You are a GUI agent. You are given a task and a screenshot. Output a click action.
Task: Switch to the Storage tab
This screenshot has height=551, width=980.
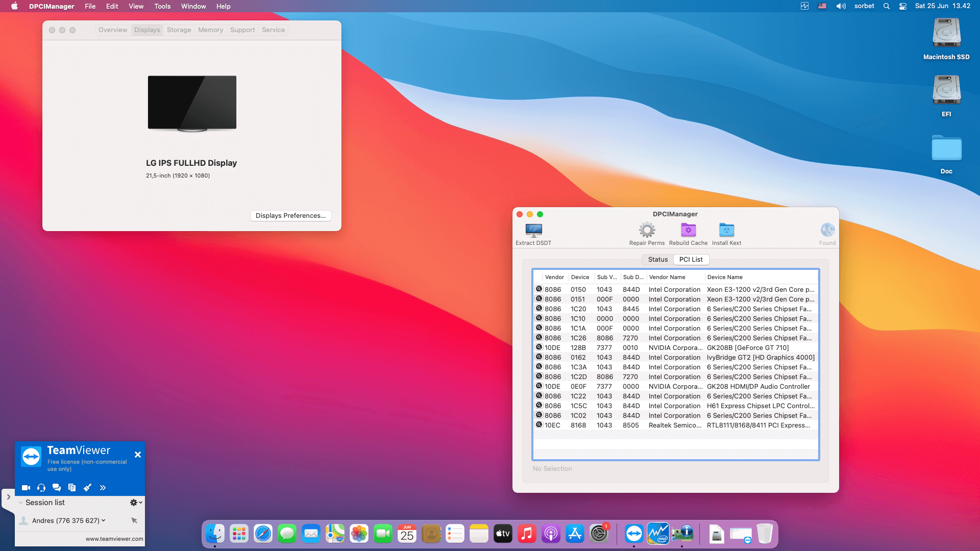[179, 30]
